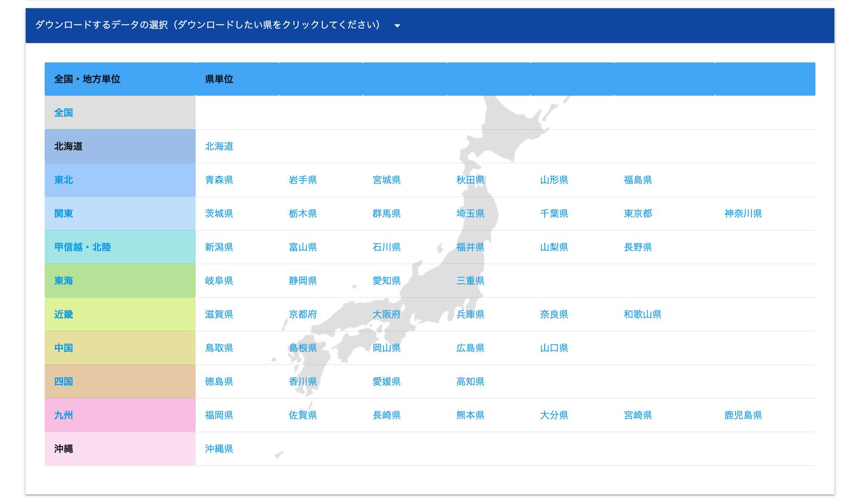Choose 群馬県 prefecture
Viewport: 868px width, 502px height.
click(387, 214)
